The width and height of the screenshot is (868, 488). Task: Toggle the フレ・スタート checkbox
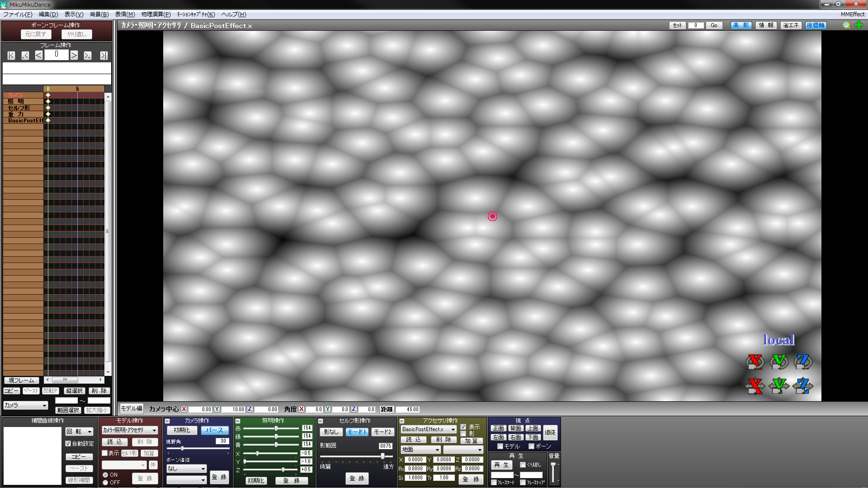[494, 483]
